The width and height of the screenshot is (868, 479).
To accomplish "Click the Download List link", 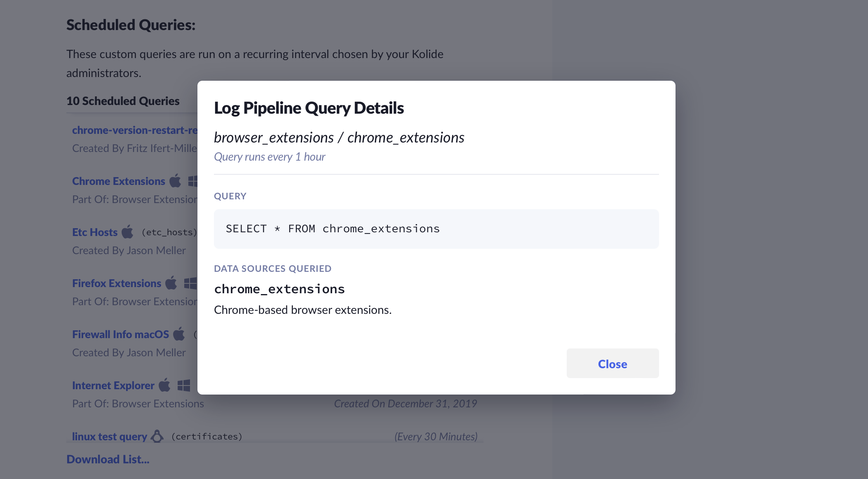I will tap(108, 459).
